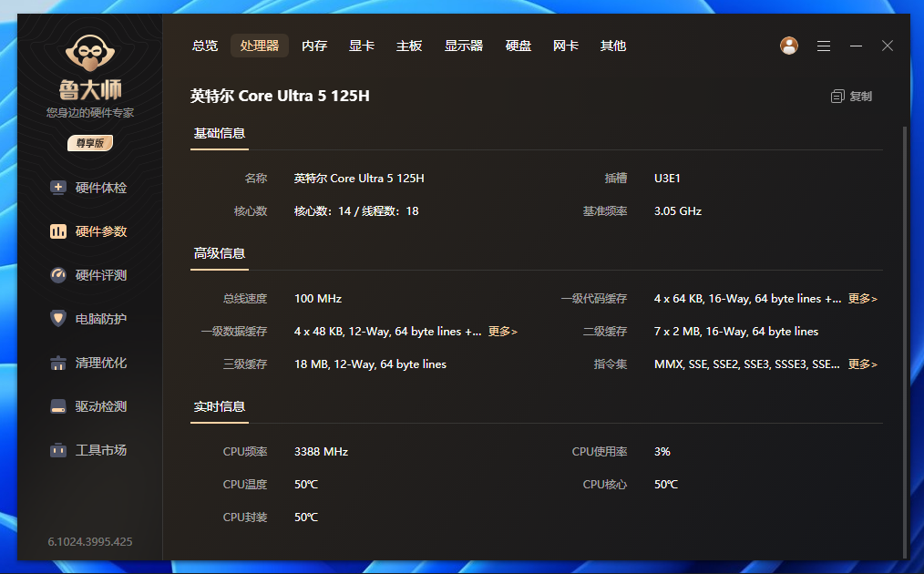Click the vertical scrollbar on right
This screenshot has height=574, width=924.
tap(905, 342)
